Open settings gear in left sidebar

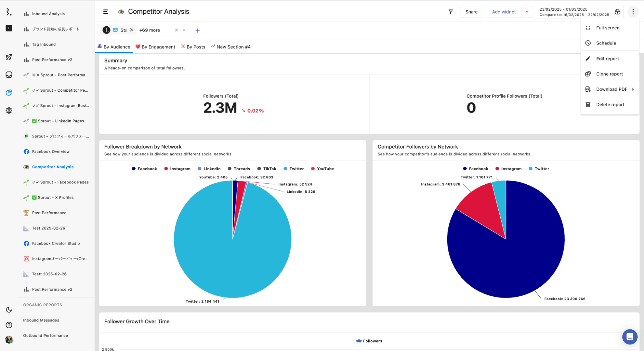9,110
